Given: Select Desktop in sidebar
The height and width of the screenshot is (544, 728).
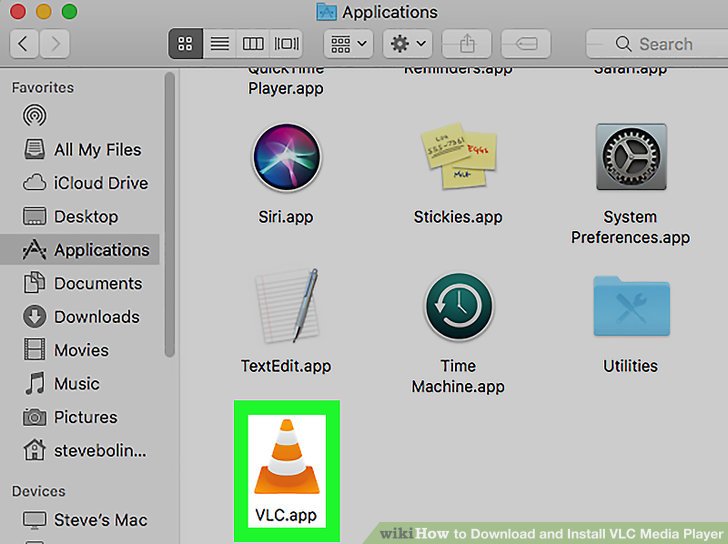Looking at the screenshot, I should coord(82,217).
